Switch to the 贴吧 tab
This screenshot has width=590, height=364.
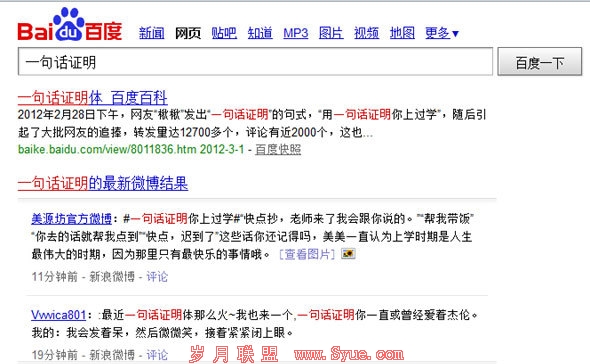coord(224,33)
